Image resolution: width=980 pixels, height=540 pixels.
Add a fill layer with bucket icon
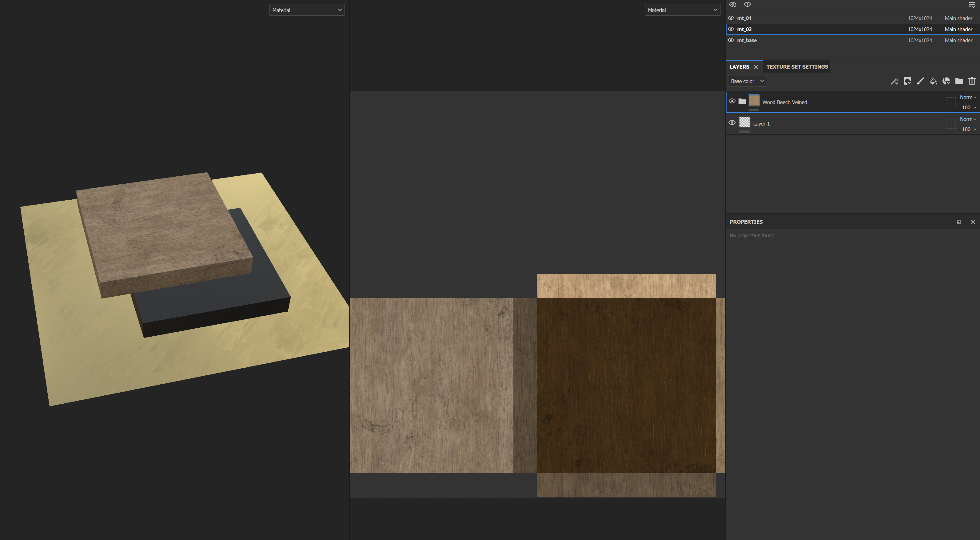pyautogui.click(x=933, y=81)
